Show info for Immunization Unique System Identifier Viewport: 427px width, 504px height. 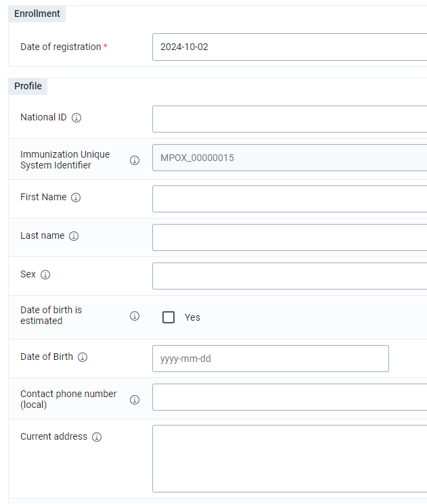(x=135, y=160)
